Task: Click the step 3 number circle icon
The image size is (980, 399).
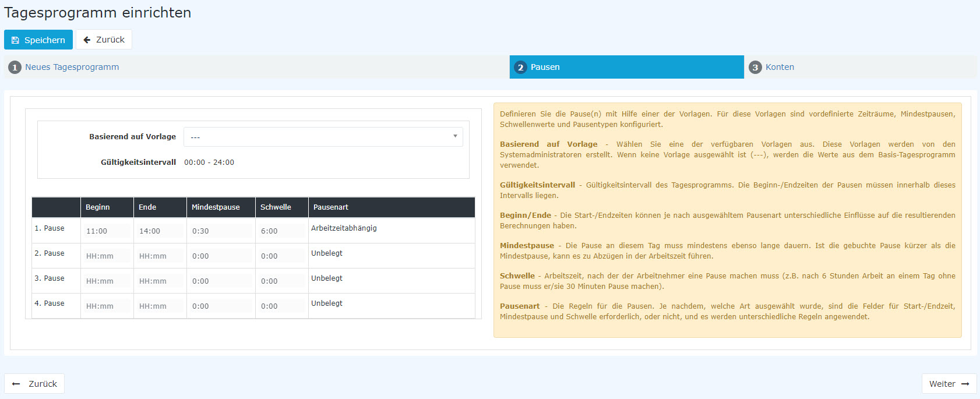Action: tap(755, 68)
